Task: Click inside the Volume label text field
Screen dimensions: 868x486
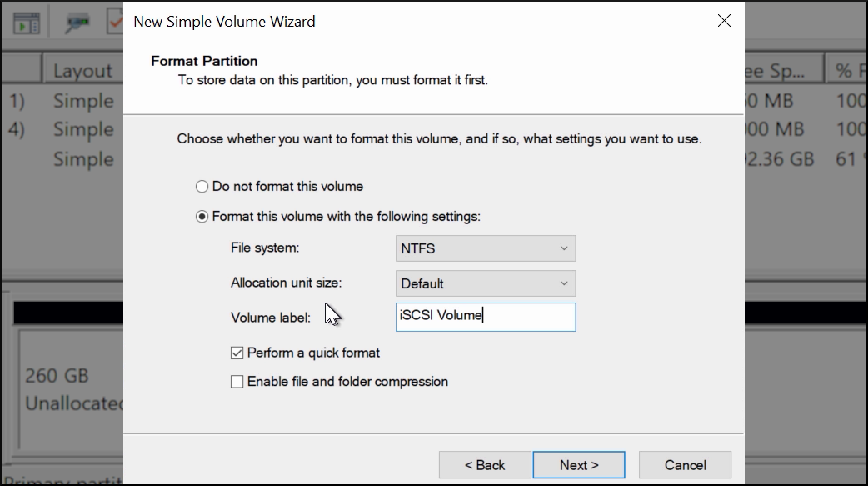Action: point(486,317)
